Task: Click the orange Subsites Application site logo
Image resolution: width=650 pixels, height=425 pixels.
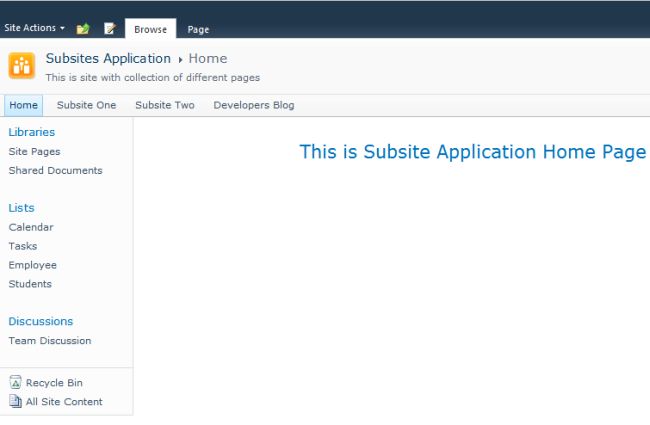Action: [22, 66]
